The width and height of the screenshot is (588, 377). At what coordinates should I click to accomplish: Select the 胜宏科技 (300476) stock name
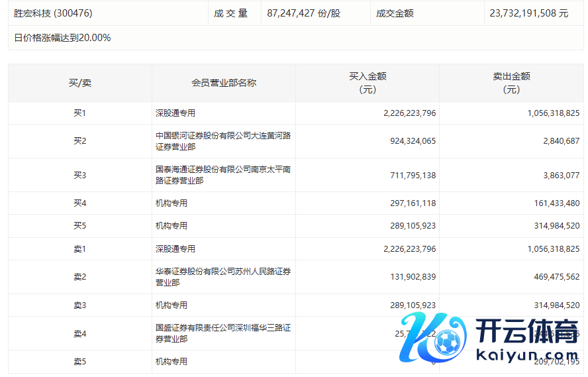(x=53, y=13)
